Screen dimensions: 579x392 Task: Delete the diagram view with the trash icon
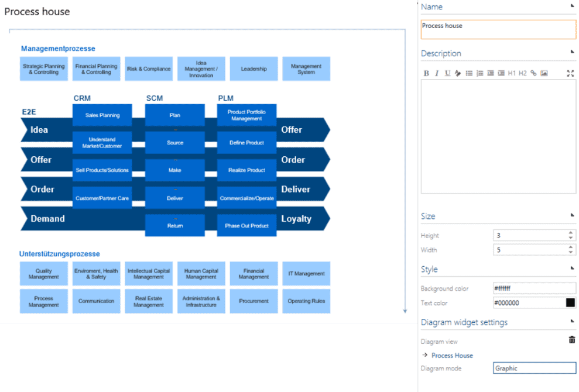tap(571, 339)
